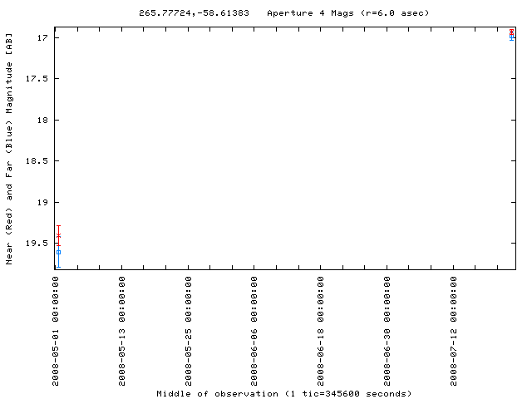Click the y-axis tick value 17.5
This screenshot has width=532, height=399.
coord(37,79)
